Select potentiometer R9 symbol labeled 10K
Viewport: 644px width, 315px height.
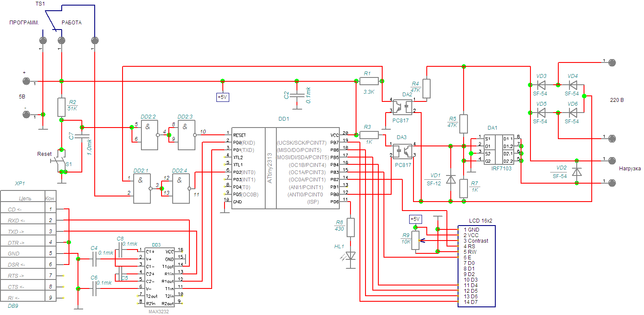416,241
